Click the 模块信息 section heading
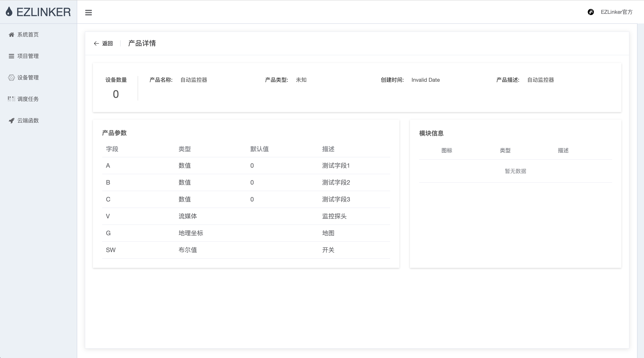 pos(431,133)
